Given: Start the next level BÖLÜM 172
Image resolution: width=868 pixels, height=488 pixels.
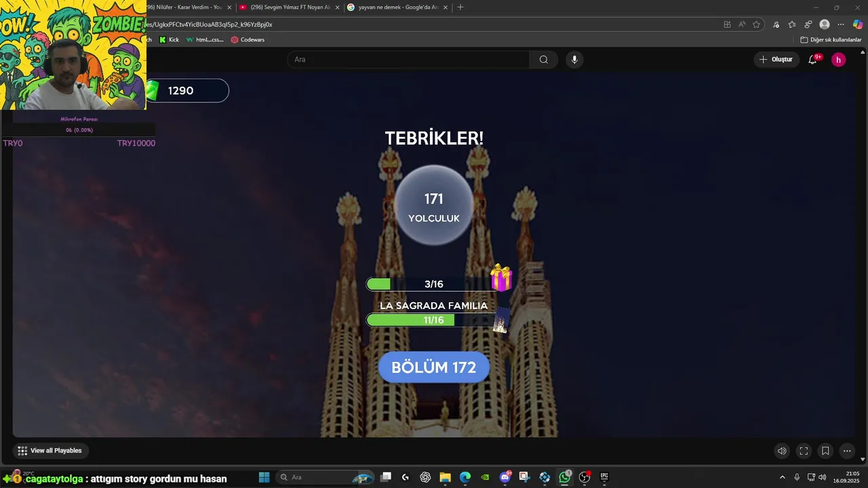Looking at the screenshot, I should pyautogui.click(x=434, y=367).
